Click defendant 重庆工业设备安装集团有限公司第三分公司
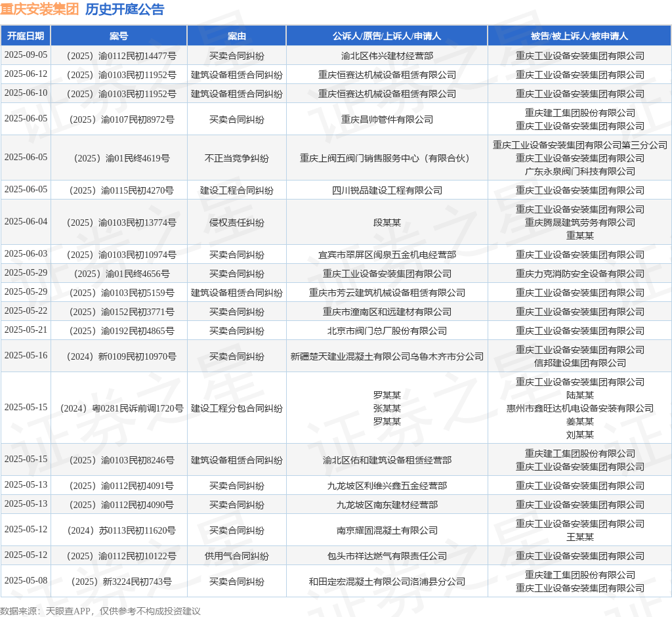672x617 pixels. tap(580, 145)
